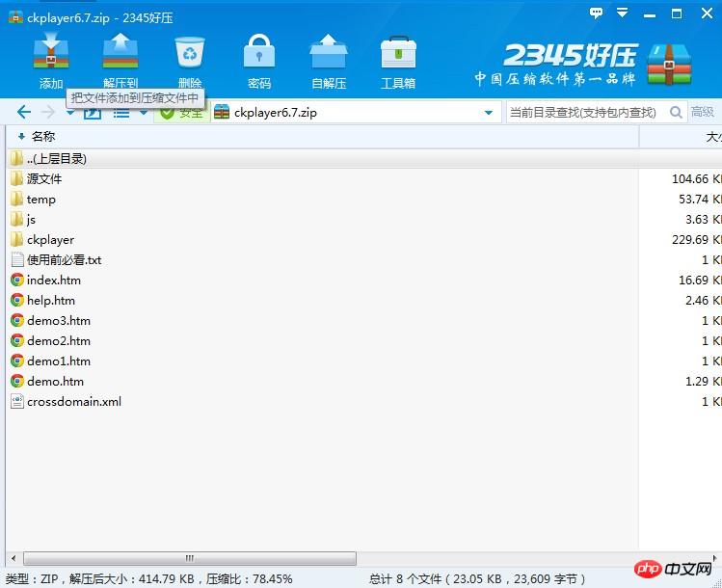This screenshot has width=722, height=588.
Task: Minimize the 2345好压 window
Action: pyautogui.click(x=650, y=13)
